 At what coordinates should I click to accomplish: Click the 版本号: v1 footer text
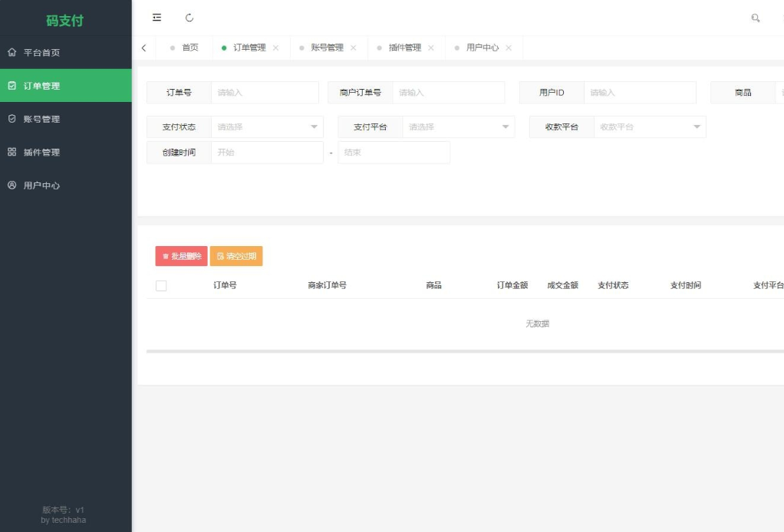point(63,510)
